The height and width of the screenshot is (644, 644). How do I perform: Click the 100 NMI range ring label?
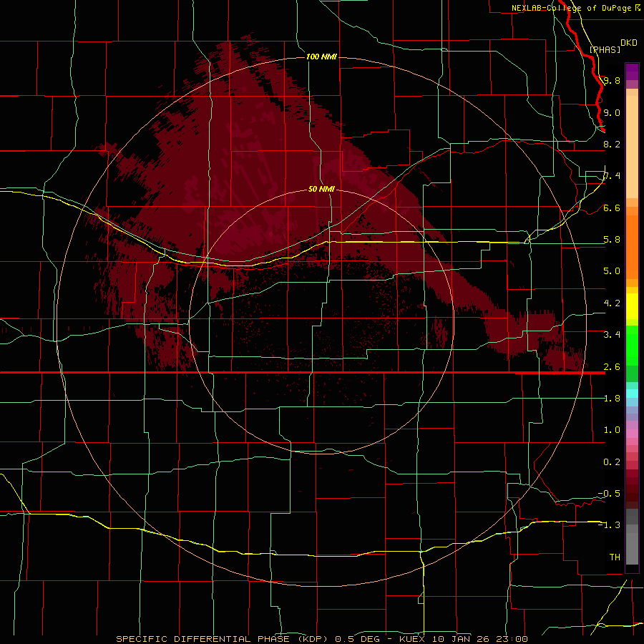321,57
